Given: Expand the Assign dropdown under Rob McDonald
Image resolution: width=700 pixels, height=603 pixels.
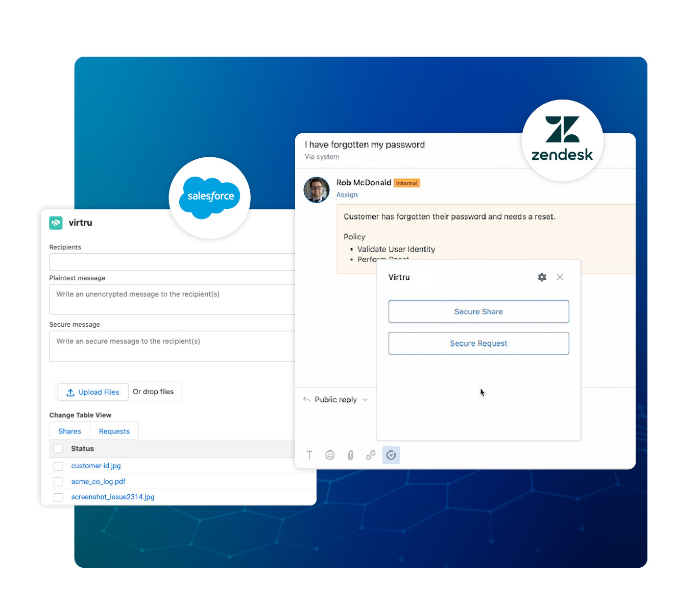Looking at the screenshot, I should [347, 195].
